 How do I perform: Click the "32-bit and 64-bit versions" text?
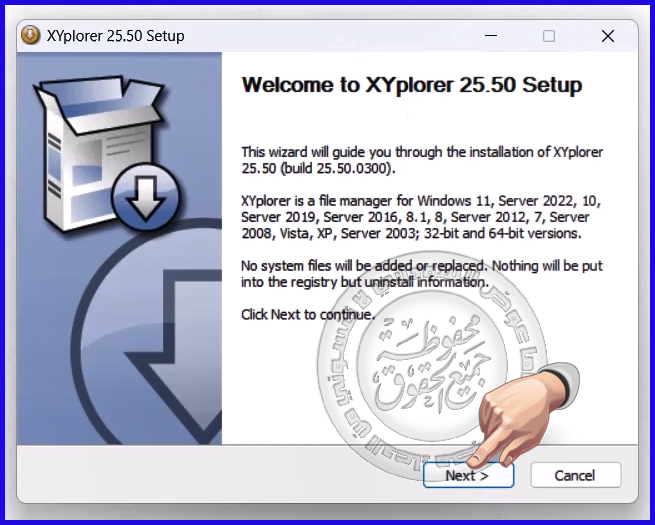(517, 233)
